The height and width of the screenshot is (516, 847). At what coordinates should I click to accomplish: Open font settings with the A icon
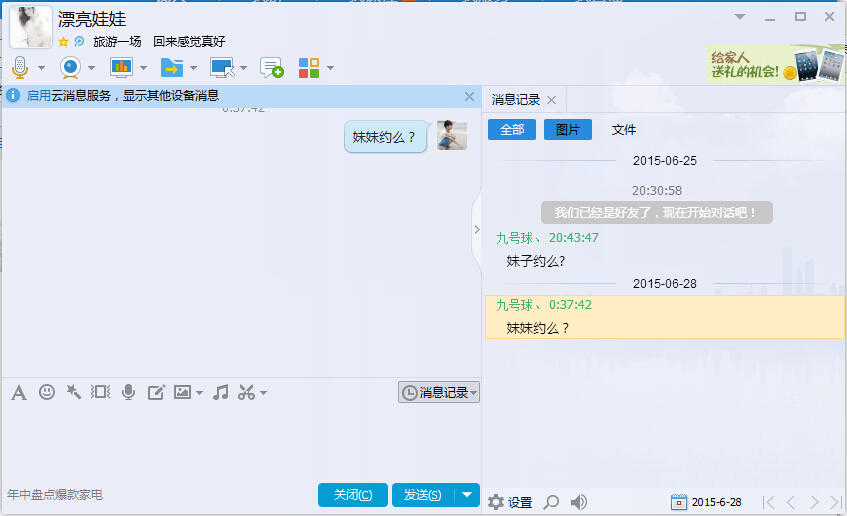pos(19,392)
